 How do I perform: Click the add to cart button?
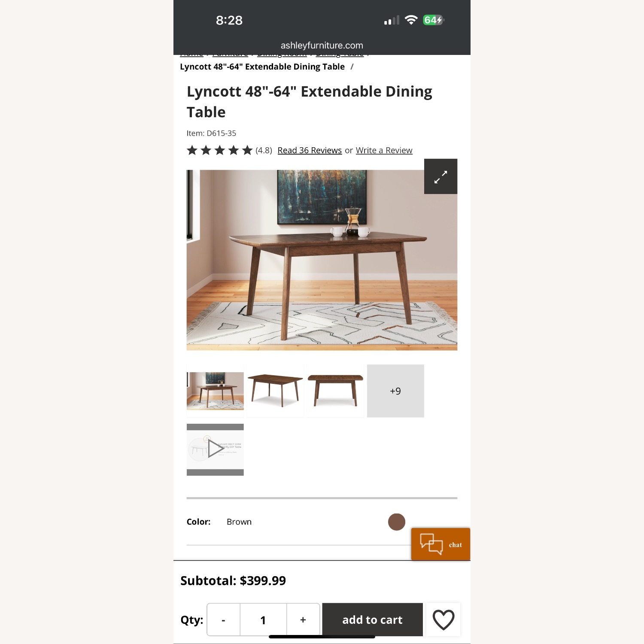pos(373,620)
